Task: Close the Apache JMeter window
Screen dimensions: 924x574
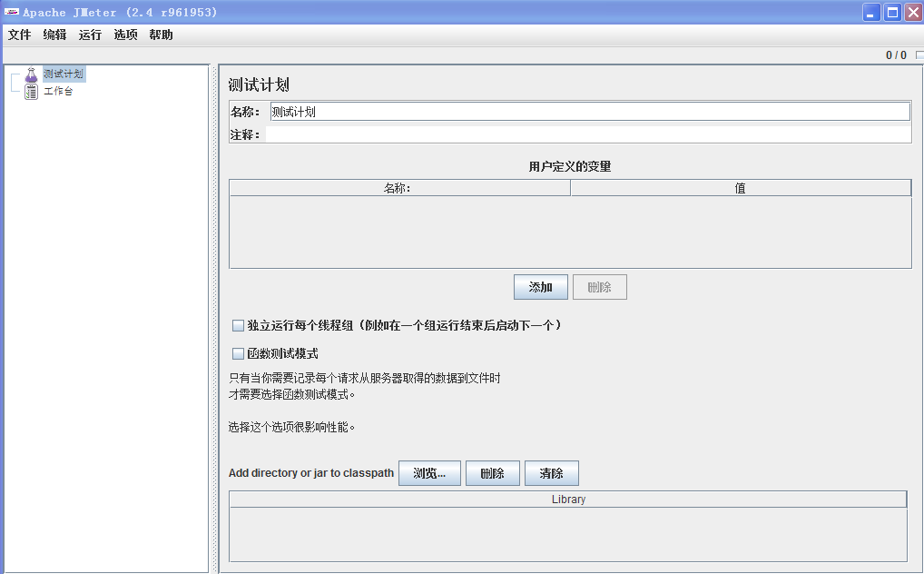Action: pos(913,13)
